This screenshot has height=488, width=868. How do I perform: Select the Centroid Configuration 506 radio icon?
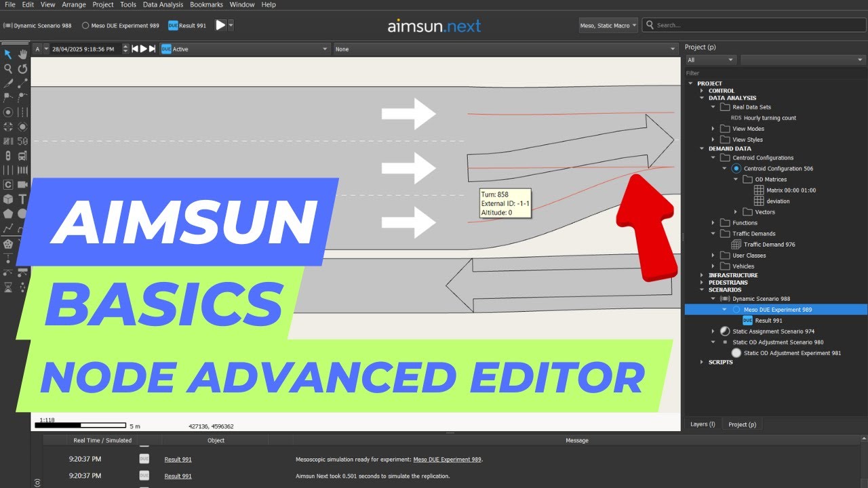point(736,169)
